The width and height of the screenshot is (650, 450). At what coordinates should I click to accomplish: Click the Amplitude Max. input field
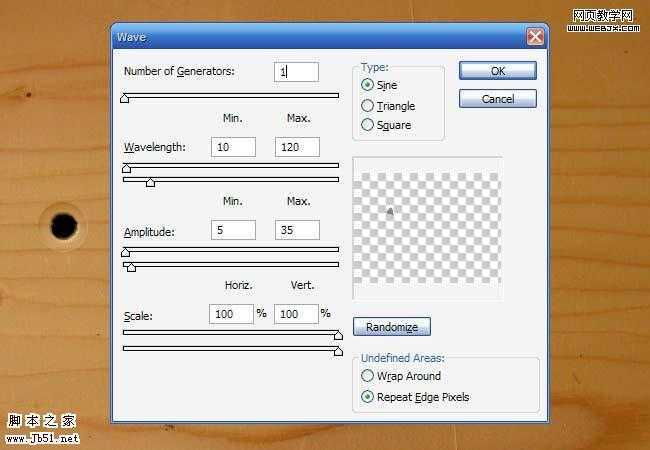(296, 230)
